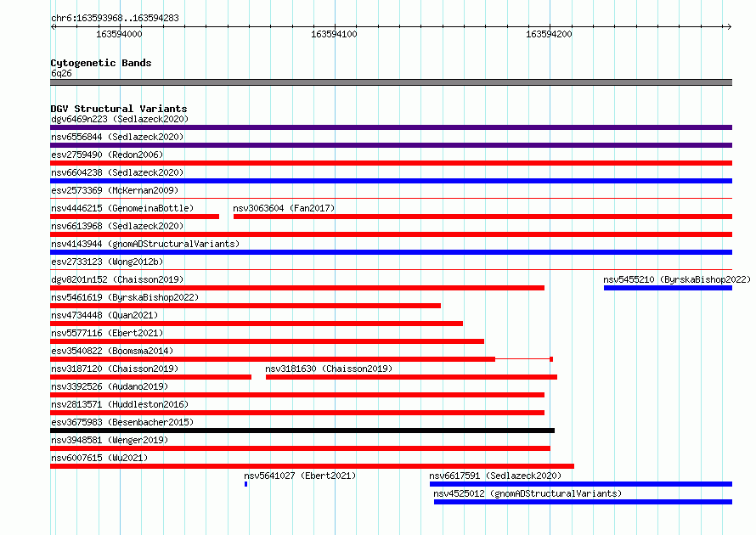756x535 pixels.
Task: Click the DGV Structural Variants track title
Action: tap(119, 109)
